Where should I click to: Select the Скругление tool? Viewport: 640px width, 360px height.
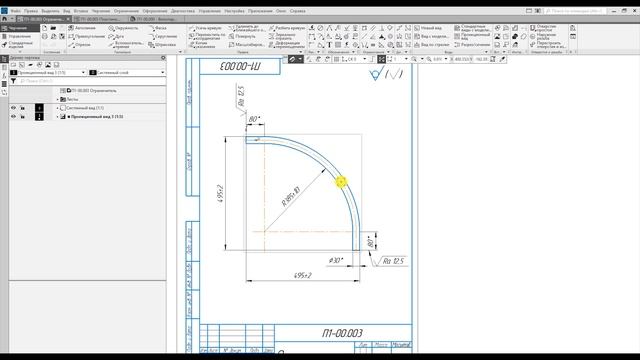(x=162, y=36)
